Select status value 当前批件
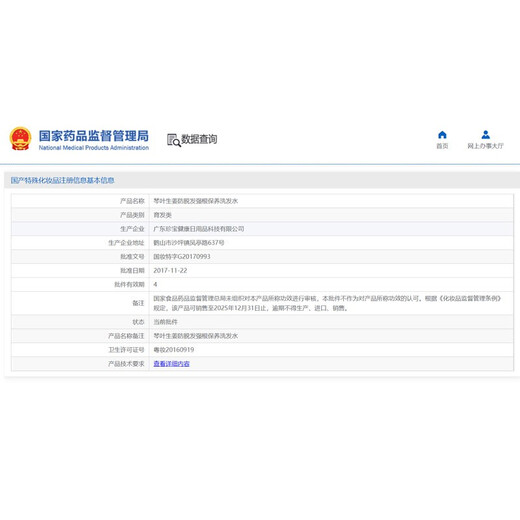 click(165, 322)
